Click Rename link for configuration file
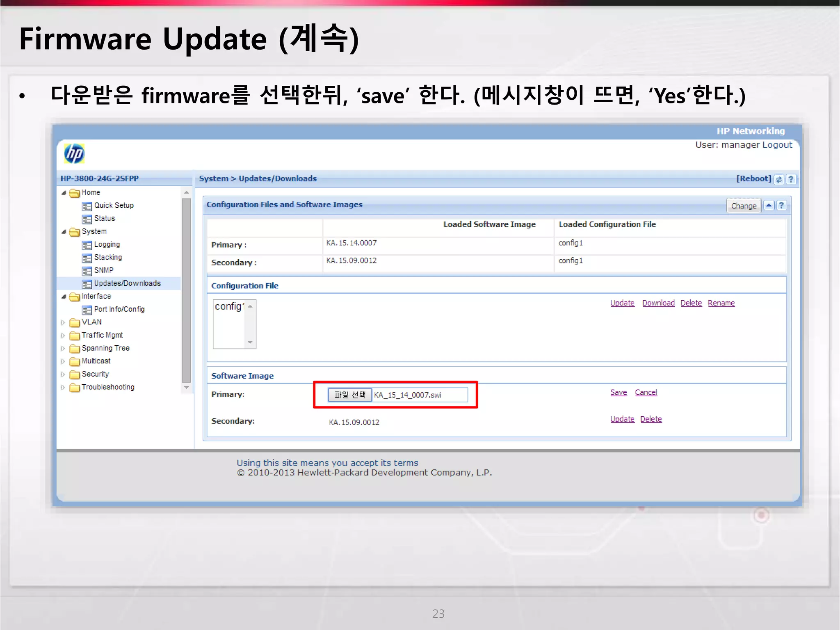This screenshot has height=630, width=840. tap(721, 303)
